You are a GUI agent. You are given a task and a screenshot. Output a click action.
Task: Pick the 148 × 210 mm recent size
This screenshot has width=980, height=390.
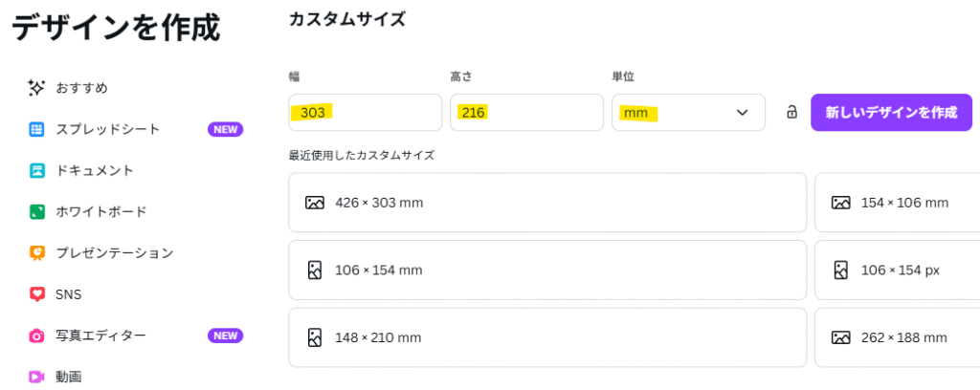pyautogui.click(x=547, y=337)
